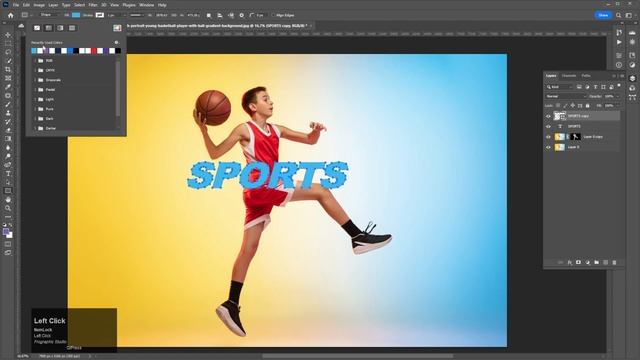
Task: Switch to the Paths tab
Action: (586, 76)
